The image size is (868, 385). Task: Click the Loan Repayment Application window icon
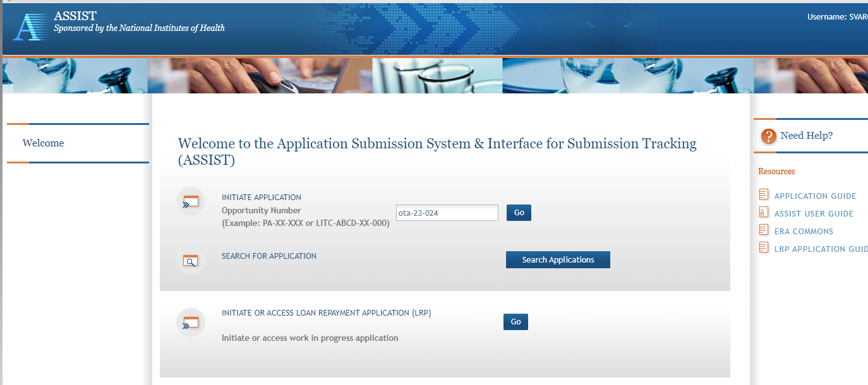[190, 323]
